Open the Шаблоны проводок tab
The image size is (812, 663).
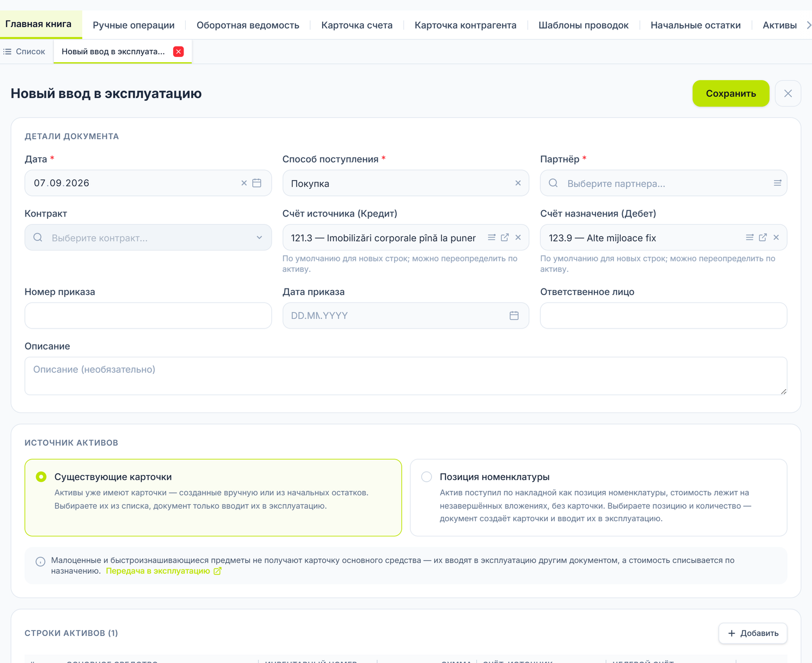click(x=584, y=25)
